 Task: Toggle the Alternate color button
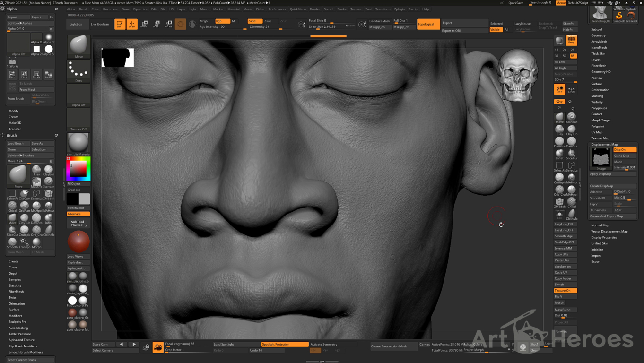[x=78, y=214]
